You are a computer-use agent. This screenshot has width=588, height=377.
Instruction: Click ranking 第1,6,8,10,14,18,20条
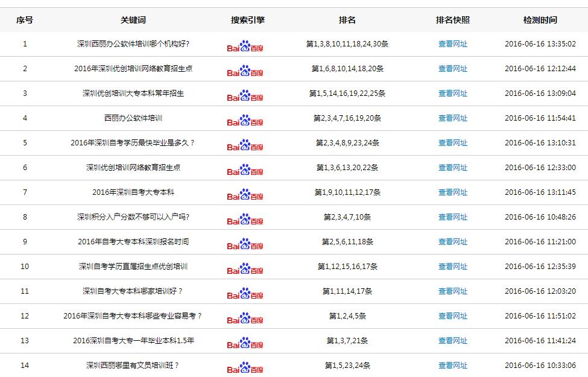coord(347,69)
